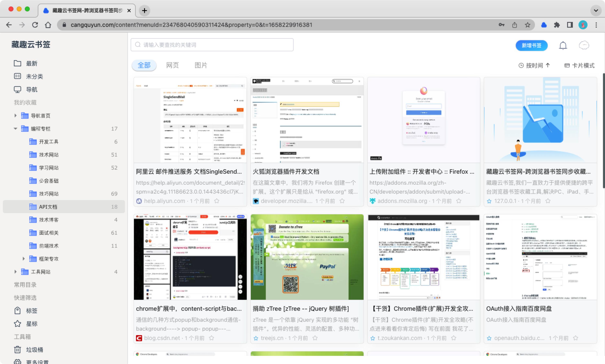Star the 阿里云 邮件推送服务 bookmark
Image resolution: width=605 pixels, height=364 pixels.
pyautogui.click(x=217, y=201)
